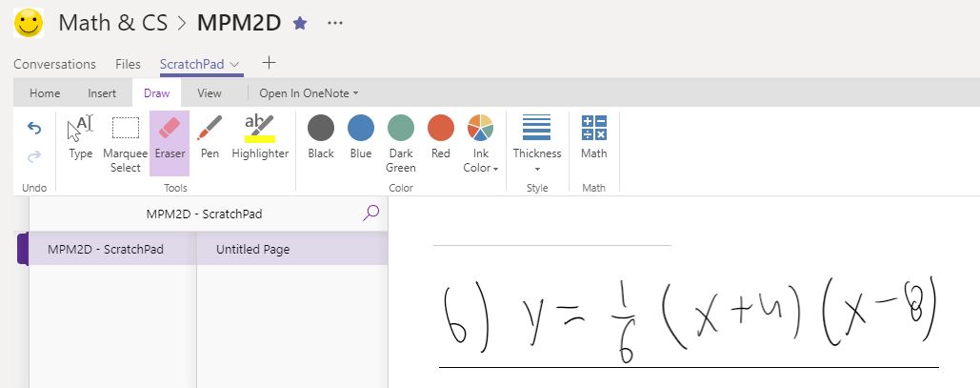This screenshot has height=388, width=980.
Task: Toggle the Eraser tool
Action: coord(170,143)
